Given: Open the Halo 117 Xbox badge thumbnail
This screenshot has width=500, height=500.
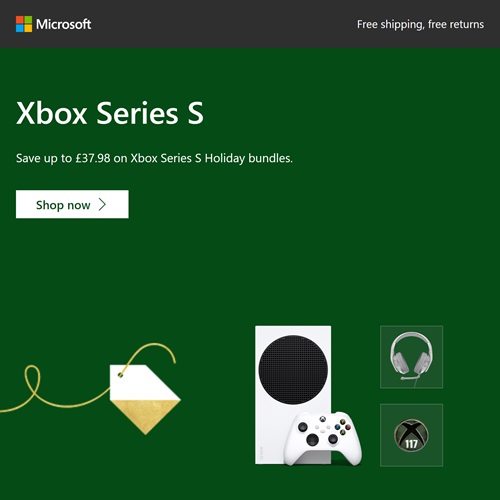Looking at the screenshot, I should point(412,435).
